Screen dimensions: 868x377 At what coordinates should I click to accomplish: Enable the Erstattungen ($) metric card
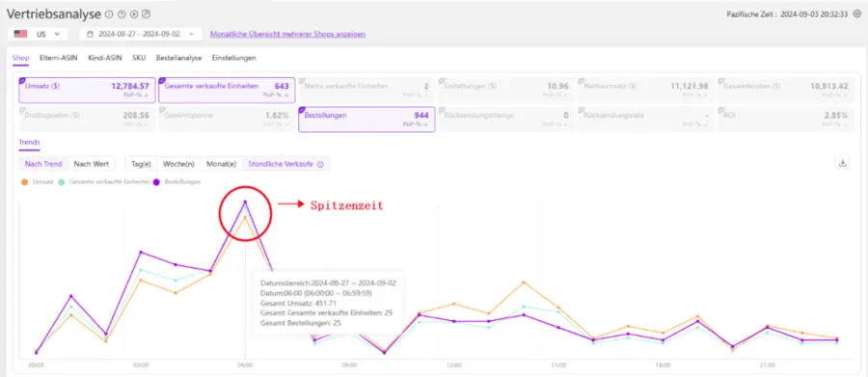[x=506, y=91]
